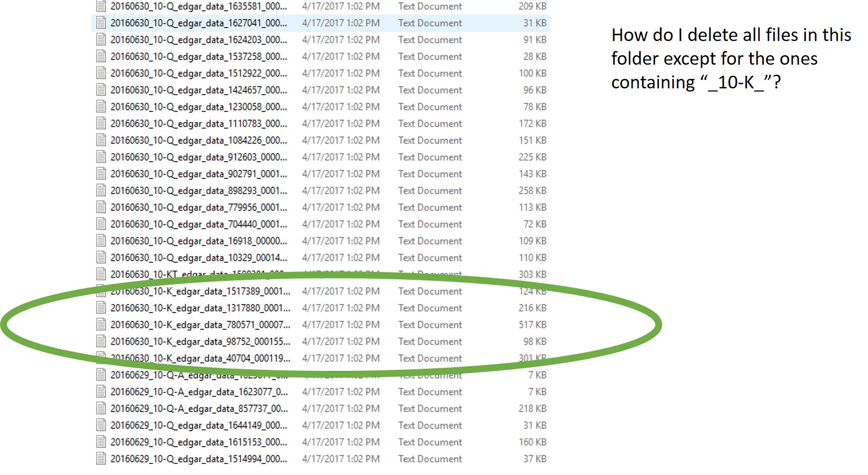Click the 20160629_10-Q_edgar_data_1644149 file name
The width and height of the screenshot is (868, 475).
(x=199, y=426)
